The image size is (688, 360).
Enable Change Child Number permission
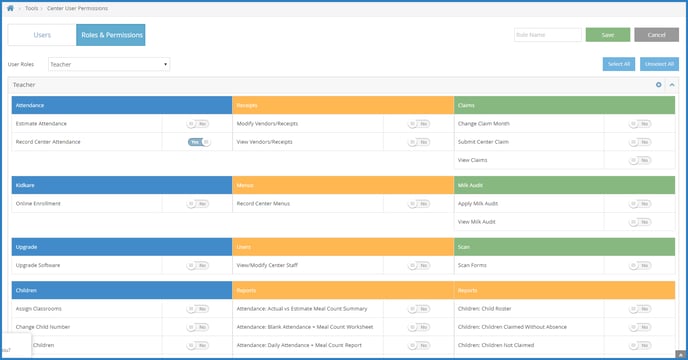tap(198, 327)
